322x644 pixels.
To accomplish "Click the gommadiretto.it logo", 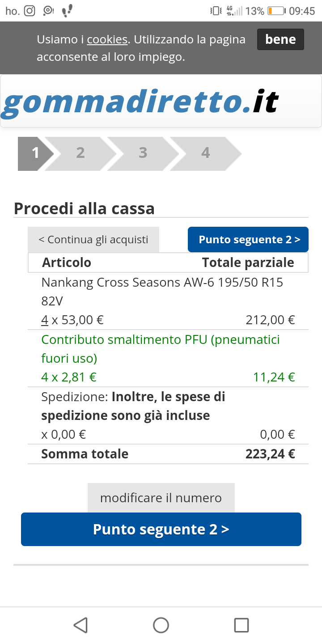I will click(140, 102).
